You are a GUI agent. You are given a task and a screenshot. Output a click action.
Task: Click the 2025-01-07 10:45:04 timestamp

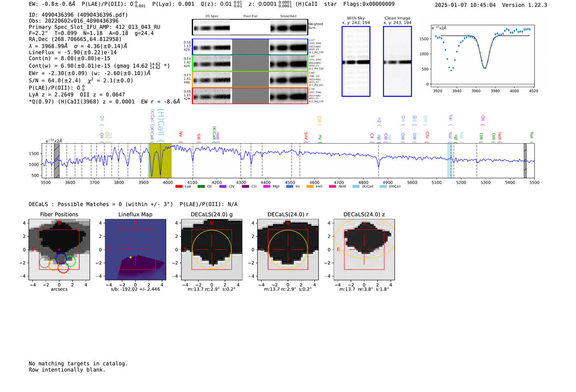(465, 5)
